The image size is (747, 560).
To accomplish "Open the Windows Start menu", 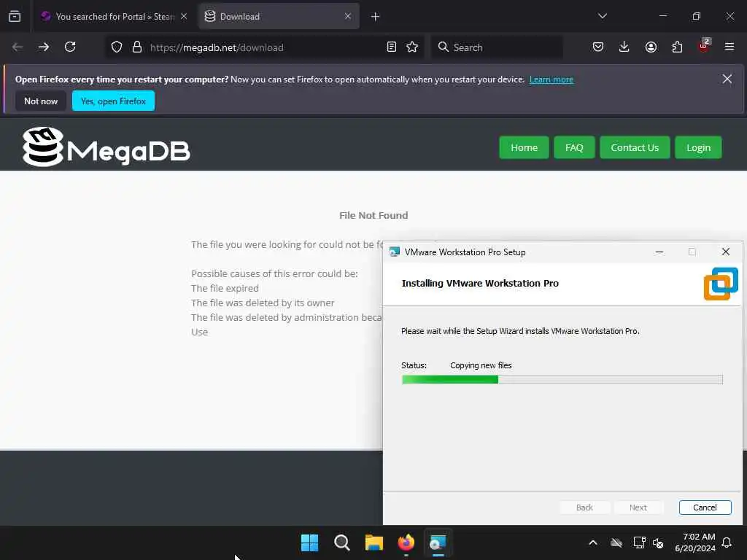I will (309, 542).
